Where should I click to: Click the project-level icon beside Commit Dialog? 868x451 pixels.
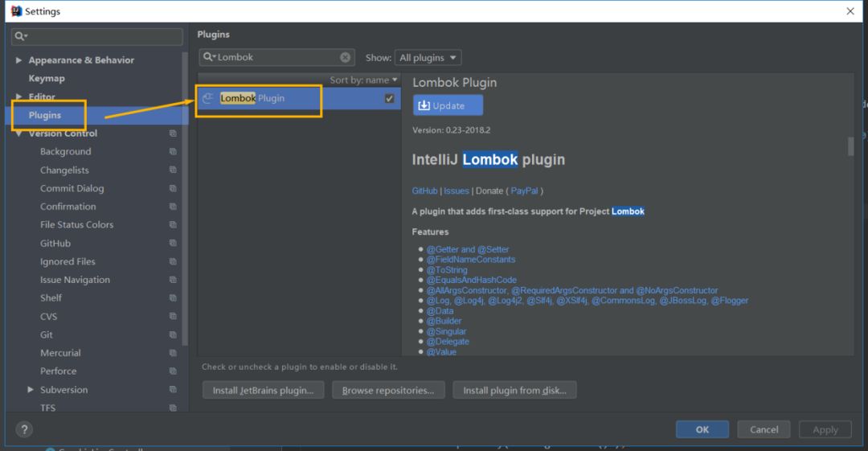point(173,188)
